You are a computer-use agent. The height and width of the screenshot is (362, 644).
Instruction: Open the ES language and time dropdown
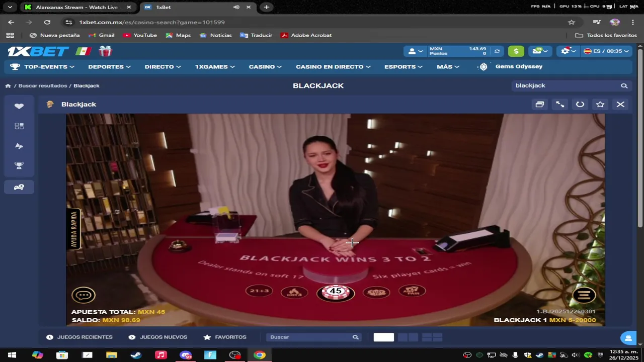coord(606,51)
